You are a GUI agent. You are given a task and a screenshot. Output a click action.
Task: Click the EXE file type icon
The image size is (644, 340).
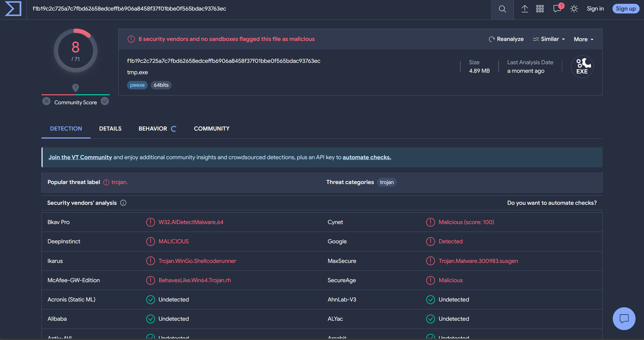coord(582,67)
